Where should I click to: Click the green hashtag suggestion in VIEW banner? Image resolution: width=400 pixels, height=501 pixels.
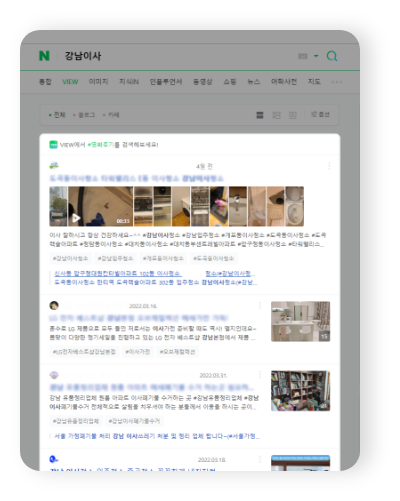101,145
